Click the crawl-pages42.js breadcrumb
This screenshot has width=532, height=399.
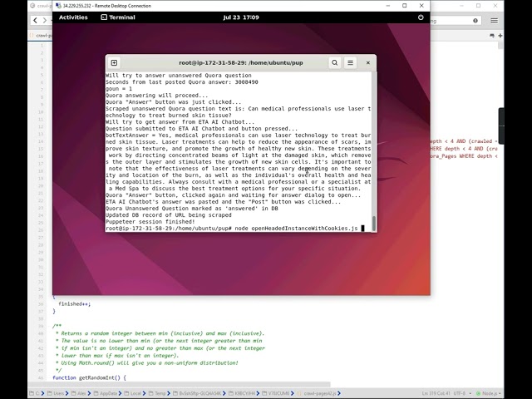(319, 393)
